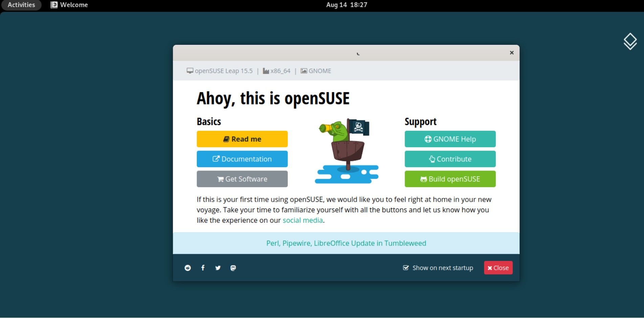Click the chip icon next to x86_64
The width and height of the screenshot is (644, 318).
pos(266,71)
